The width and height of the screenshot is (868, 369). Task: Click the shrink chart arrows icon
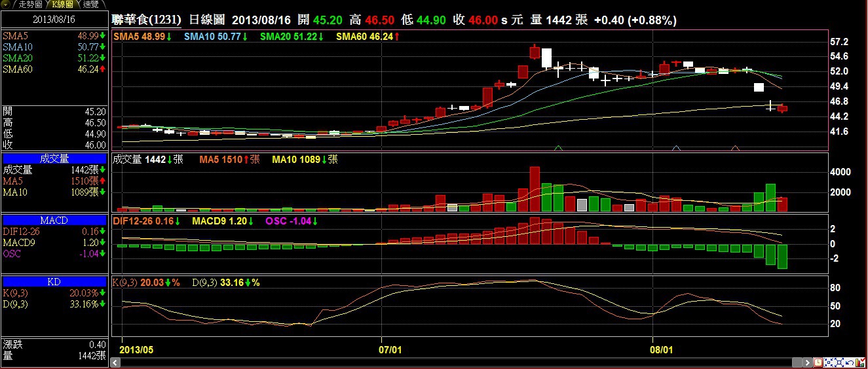[829, 362]
